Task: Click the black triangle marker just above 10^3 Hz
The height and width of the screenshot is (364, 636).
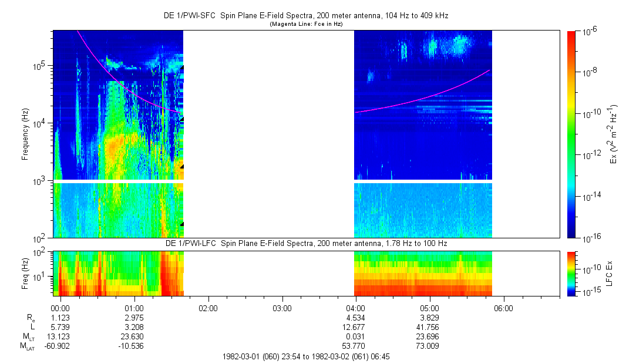Action: tap(182, 167)
